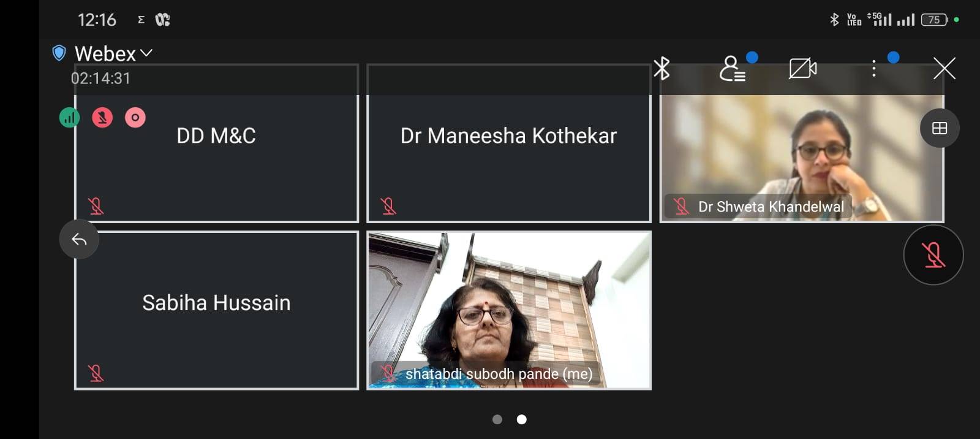The height and width of the screenshot is (439, 980).
Task: Open Bluetooth audio options in the Webex toolbar
Action: (x=661, y=68)
